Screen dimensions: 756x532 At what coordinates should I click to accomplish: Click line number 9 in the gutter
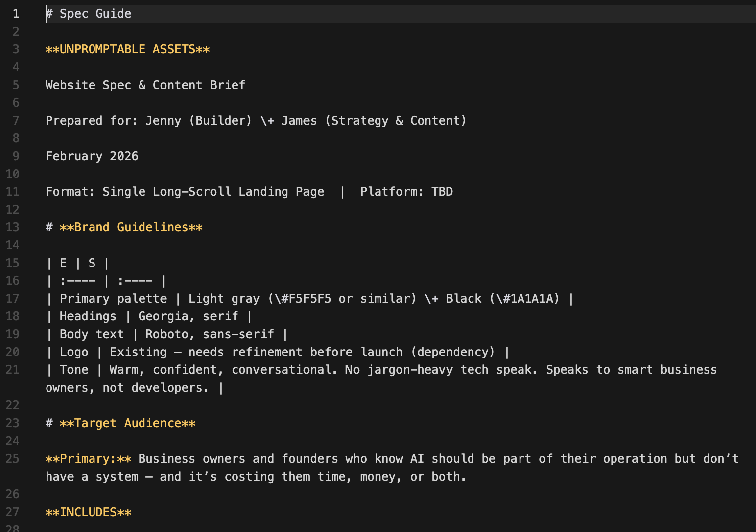(x=16, y=156)
